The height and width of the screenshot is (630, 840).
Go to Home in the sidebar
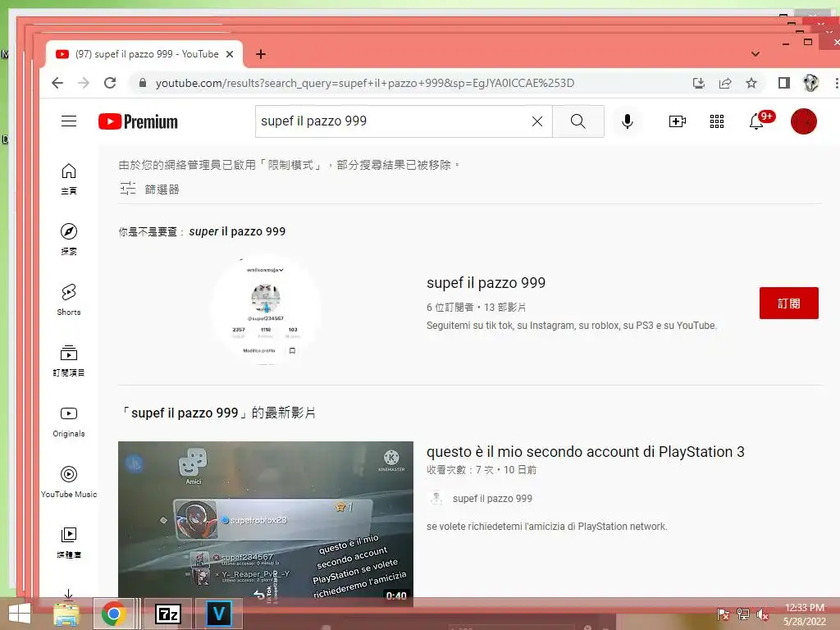[x=69, y=179]
